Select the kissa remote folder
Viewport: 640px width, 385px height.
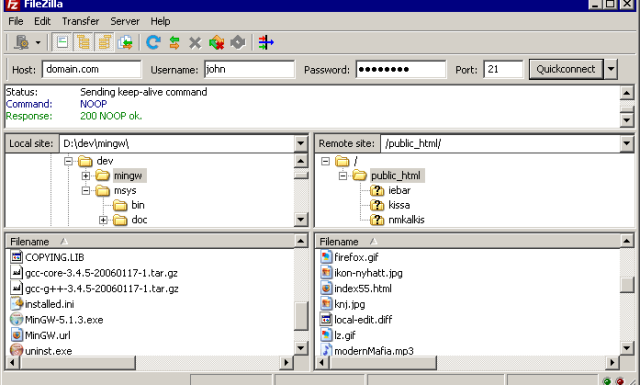coord(399,205)
